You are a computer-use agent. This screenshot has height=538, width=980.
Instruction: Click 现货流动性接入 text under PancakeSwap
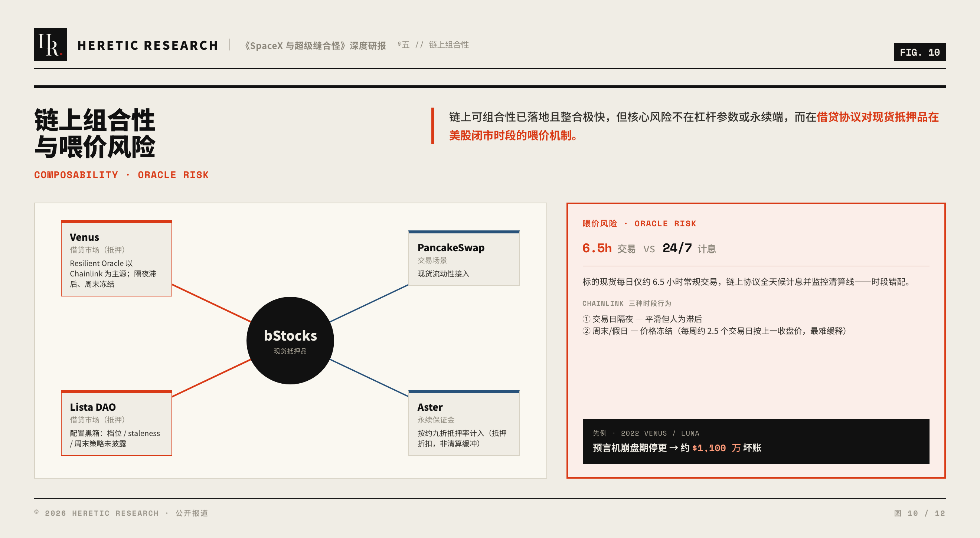(443, 274)
